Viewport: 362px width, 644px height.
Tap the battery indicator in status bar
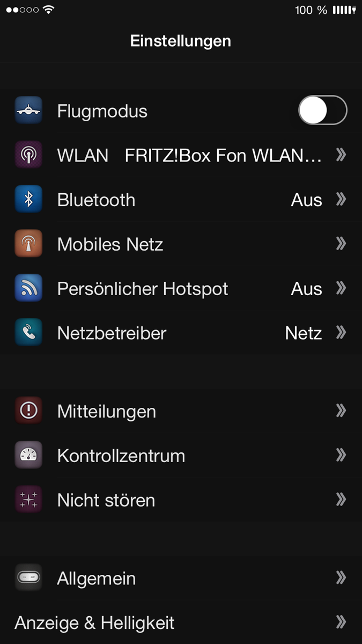tap(344, 10)
